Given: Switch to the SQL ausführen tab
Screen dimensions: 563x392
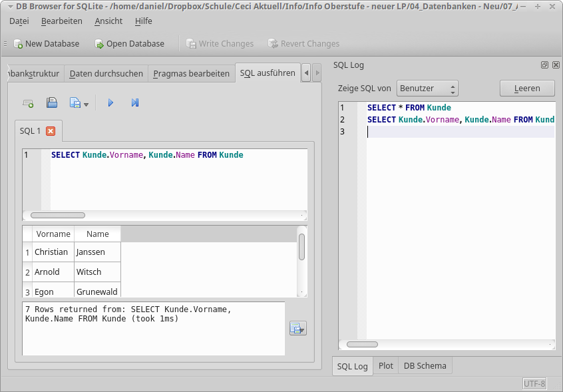Looking at the screenshot, I should (x=268, y=73).
